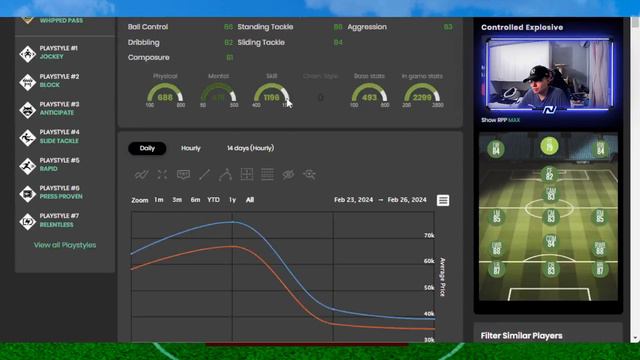
Task: Open the View all Playstyles link
Action: point(65,245)
